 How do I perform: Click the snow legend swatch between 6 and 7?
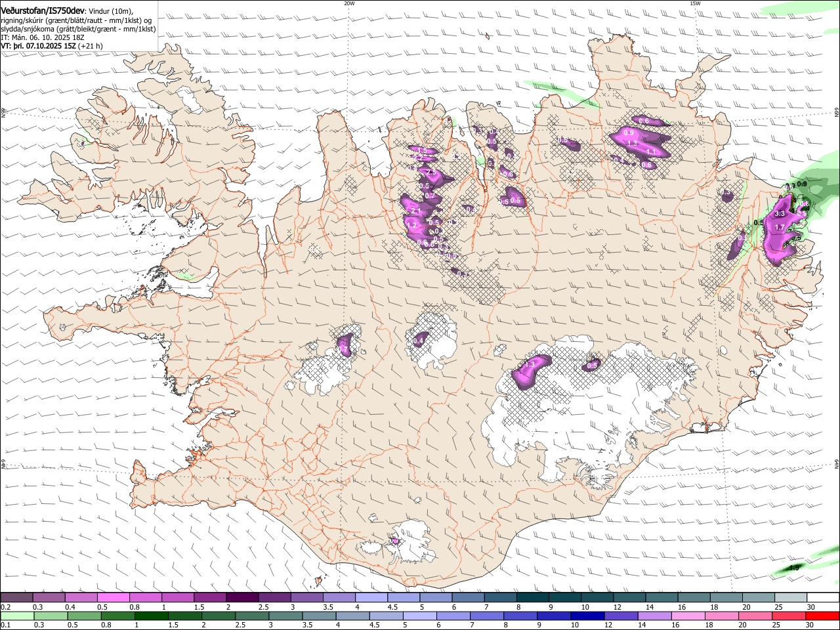pyautogui.click(x=468, y=597)
